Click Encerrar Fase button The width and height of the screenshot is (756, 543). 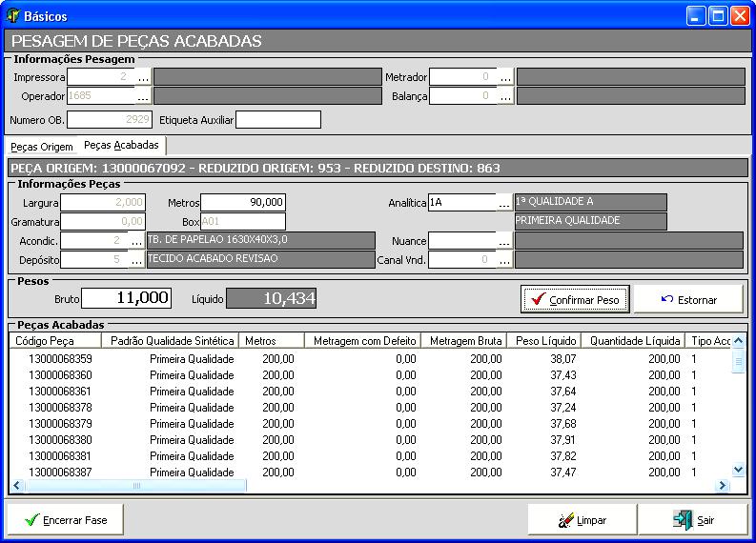tap(65, 520)
